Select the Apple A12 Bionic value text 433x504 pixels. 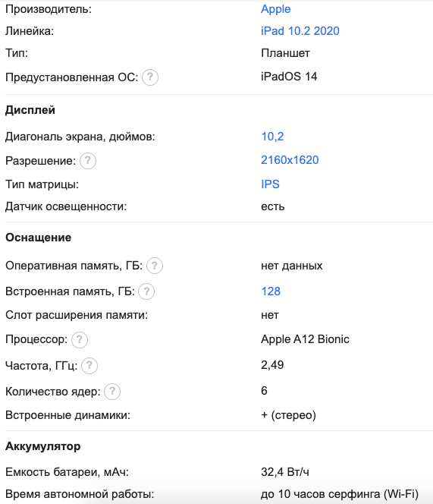305,339
